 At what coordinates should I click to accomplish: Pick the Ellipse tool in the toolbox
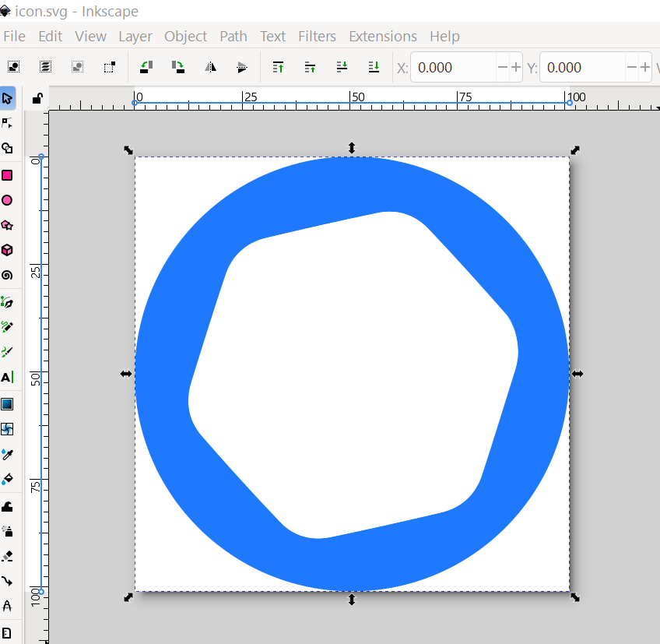coord(7,200)
